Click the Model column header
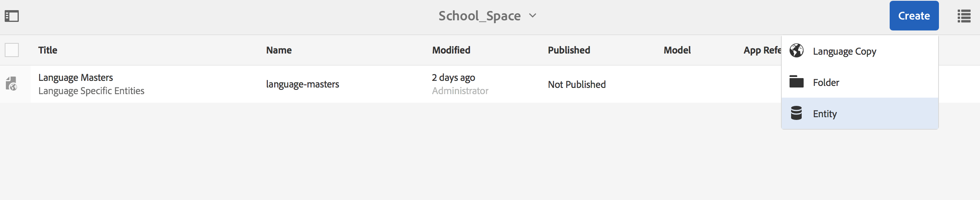 [x=677, y=50]
